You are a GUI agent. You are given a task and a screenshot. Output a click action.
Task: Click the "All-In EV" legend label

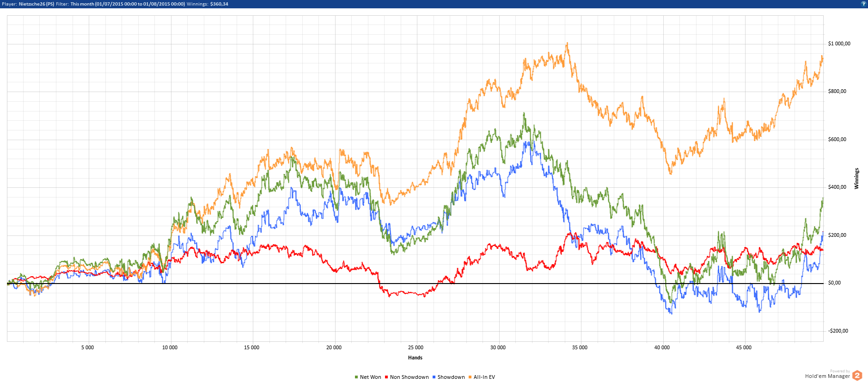[x=484, y=377]
